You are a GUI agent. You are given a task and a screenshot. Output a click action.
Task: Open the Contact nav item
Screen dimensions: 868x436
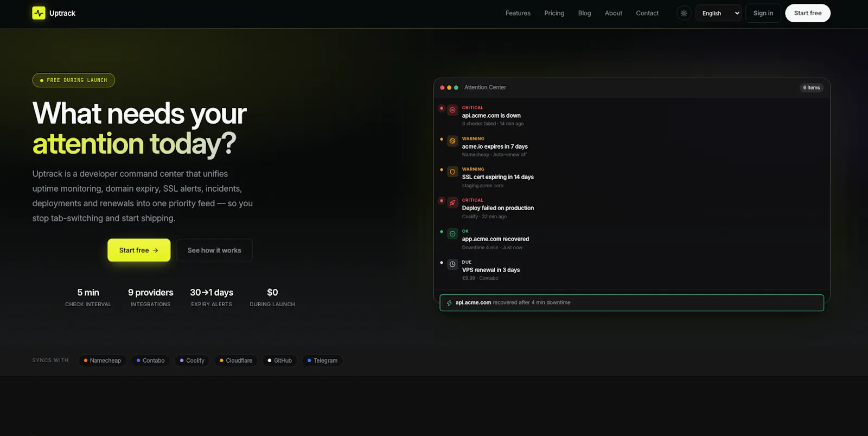(x=647, y=13)
